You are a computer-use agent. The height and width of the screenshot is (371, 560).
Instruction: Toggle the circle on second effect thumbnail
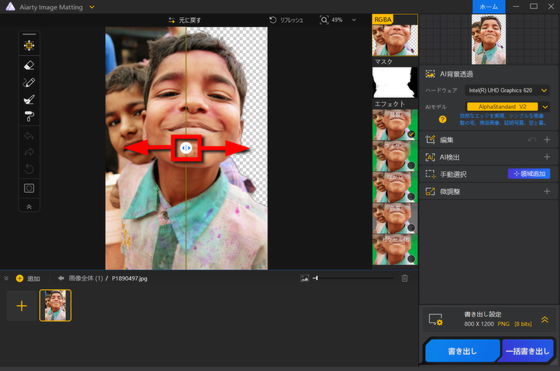coord(411,165)
